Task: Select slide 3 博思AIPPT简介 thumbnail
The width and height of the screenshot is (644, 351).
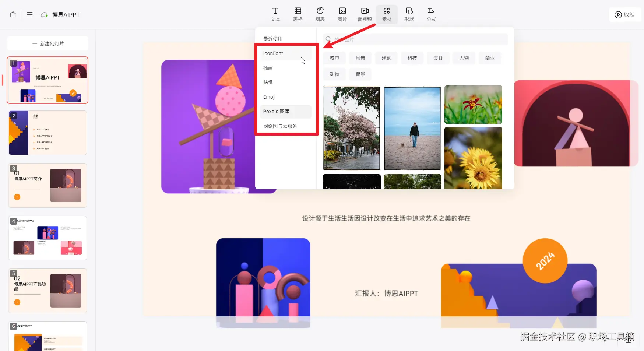Action: pos(47,185)
